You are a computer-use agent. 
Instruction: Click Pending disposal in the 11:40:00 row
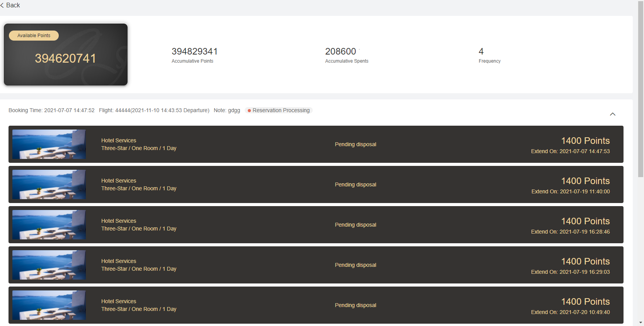coord(355,185)
